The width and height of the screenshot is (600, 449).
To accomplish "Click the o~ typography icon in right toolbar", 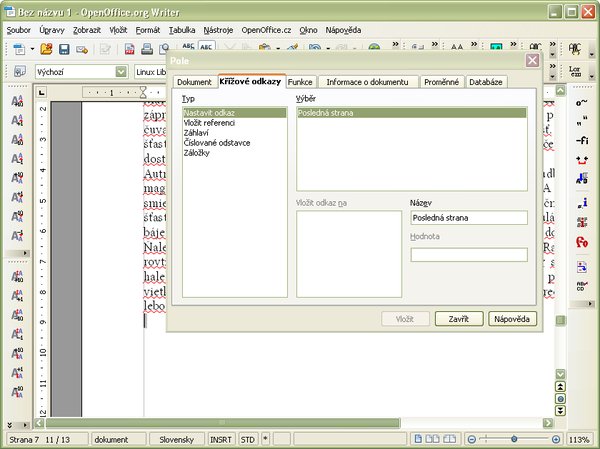I will [x=582, y=103].
